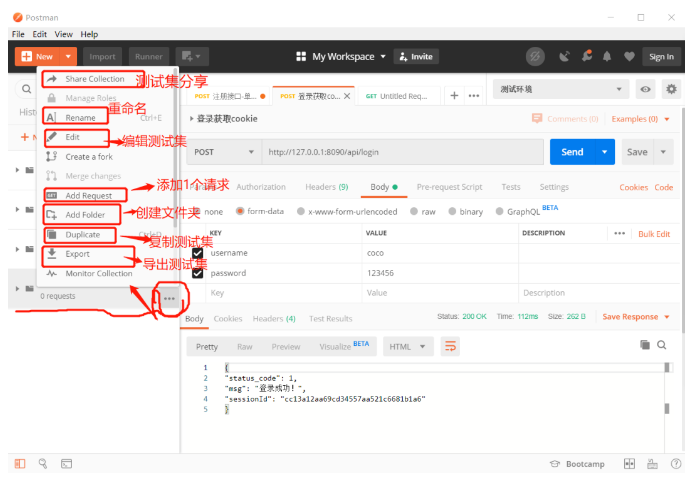Open the New button dropdown arrow
The width and height of the screenshot is (691, 479).
coord(68,56)
